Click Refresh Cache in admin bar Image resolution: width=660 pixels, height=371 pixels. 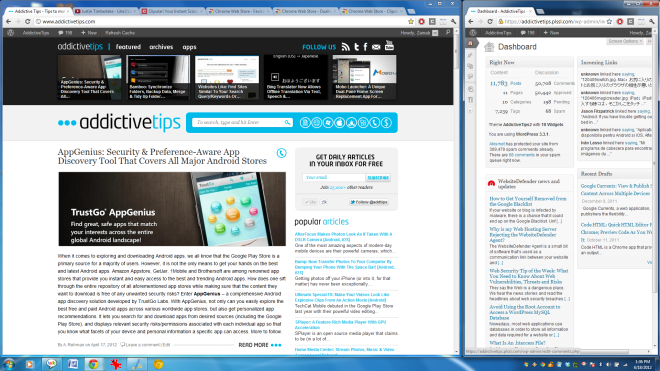point(120,33)
